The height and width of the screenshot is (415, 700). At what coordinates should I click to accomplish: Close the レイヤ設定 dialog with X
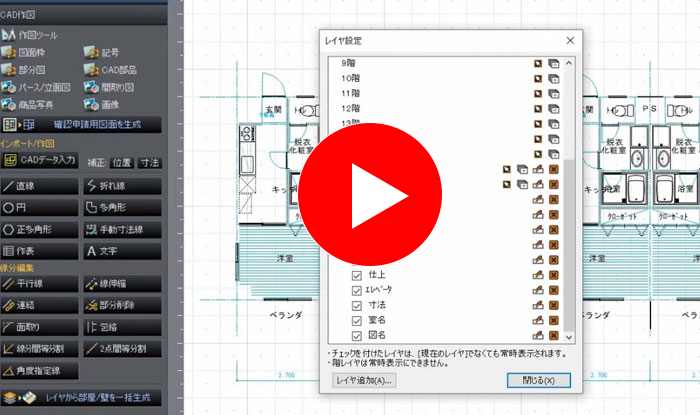point(570,41)
